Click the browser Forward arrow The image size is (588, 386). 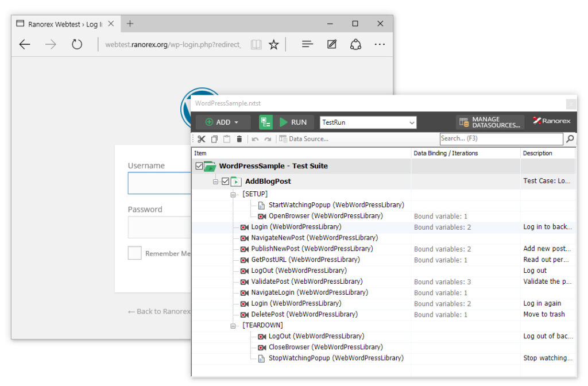(x=51, y=44)
